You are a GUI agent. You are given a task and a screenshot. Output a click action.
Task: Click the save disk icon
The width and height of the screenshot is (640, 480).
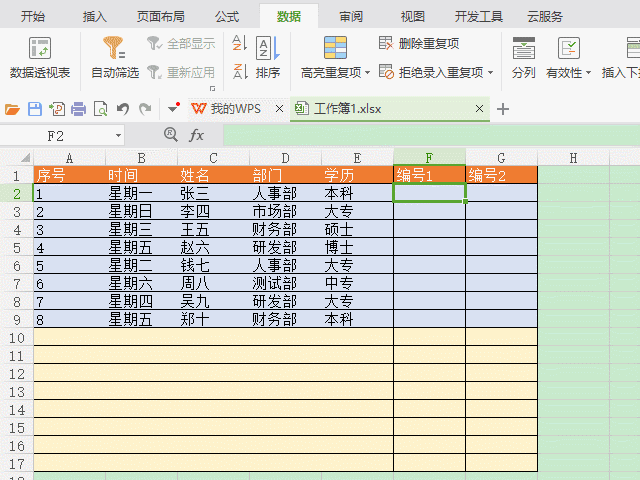click(x=35, y=109)
